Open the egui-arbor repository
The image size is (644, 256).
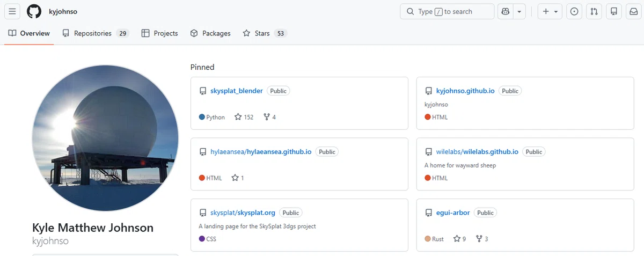click(x=453, y=213)
